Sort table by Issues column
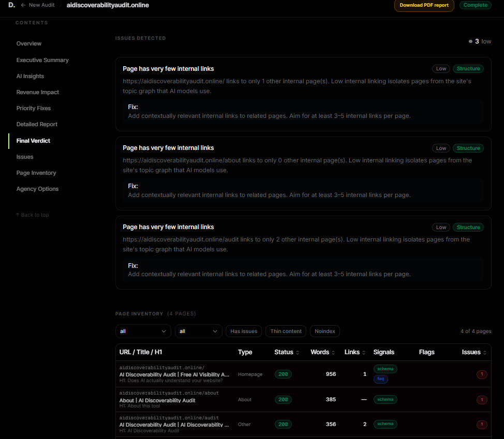This screenshot has height=439, width=504. pos(474,352)
